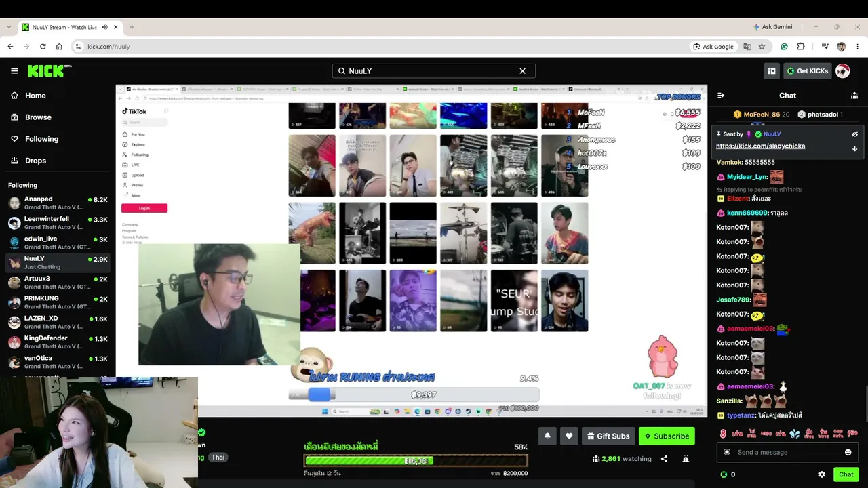Open PRIMKUNG channel in Following list
The height and width of the screenshot is (488, 868).
tap(58, 302)
